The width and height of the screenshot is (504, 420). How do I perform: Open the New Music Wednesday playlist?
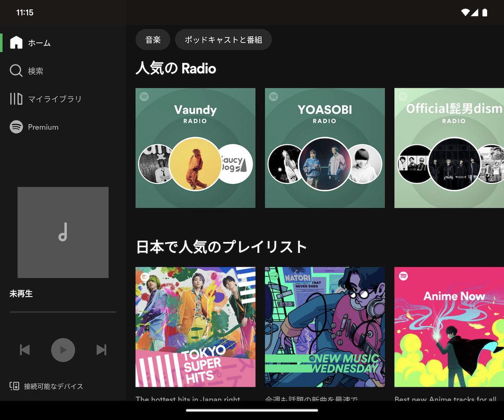click(325, 327)
